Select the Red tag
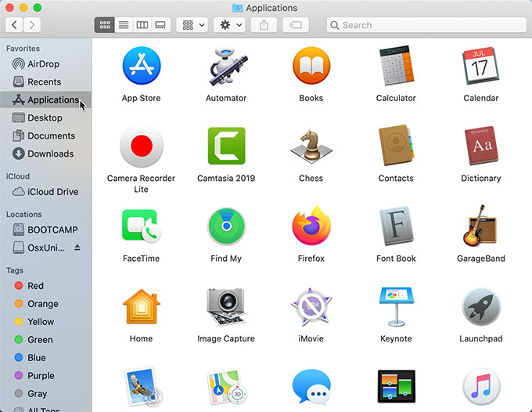 tap(46, 286)
